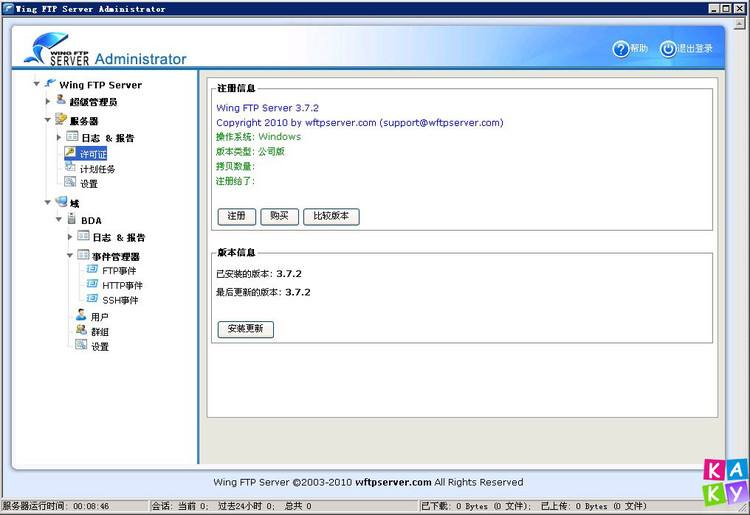Expand the BDA 日志 & 报告 node
Image resolution: width=750 pixels, height=515 pixels.
70,237
